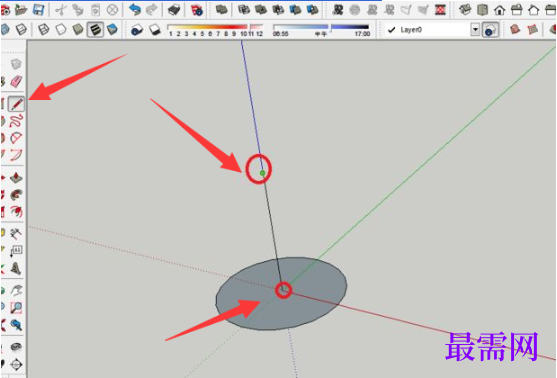This screenshot has height=378, width=557.
Task: Switch to Shaded face style
Action: (x=78, y=29)
